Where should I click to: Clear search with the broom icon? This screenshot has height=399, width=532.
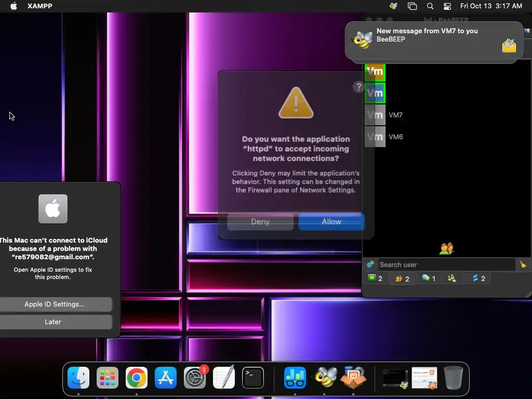[x=523, y=264]
